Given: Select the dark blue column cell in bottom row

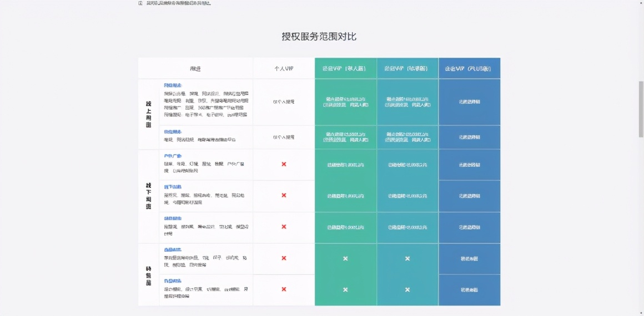Looking at the screenshot, I should [470, 290].
